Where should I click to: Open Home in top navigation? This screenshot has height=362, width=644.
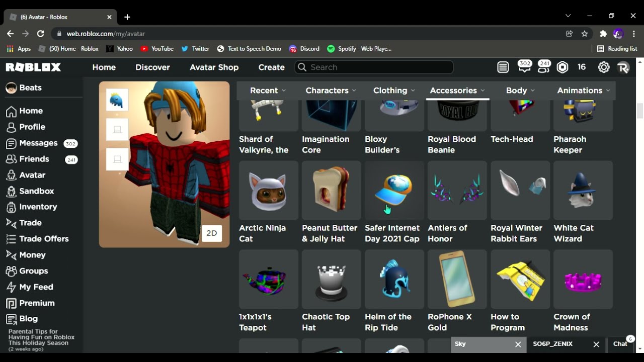(x=104, y=67)
